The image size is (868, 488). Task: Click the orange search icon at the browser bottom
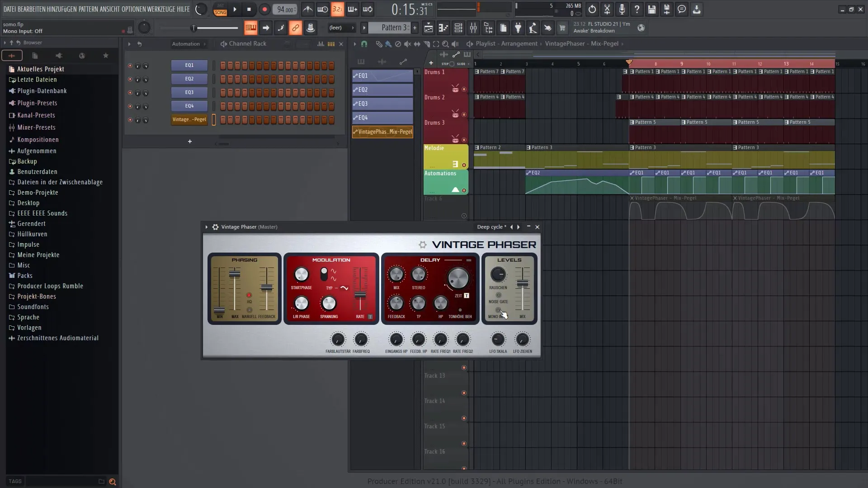coord(113,482)
